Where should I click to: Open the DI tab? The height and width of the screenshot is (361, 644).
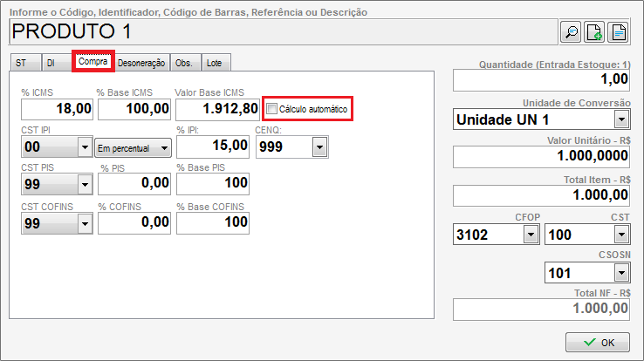click(56, 63)
